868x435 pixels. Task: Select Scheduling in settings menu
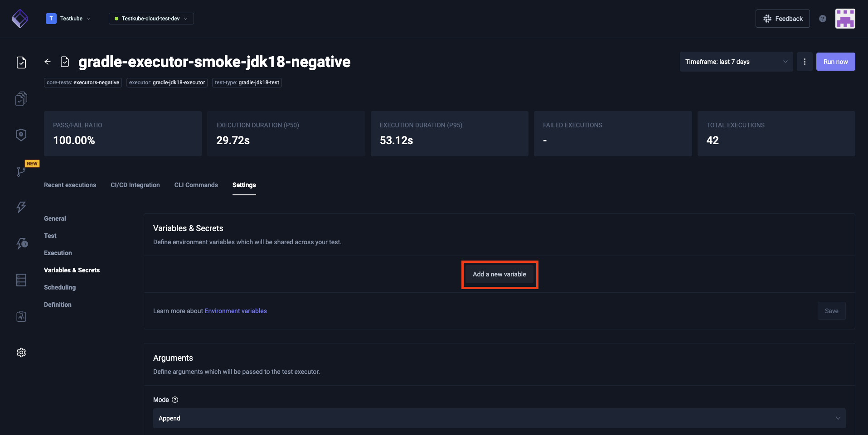click(x=60, y=287)
